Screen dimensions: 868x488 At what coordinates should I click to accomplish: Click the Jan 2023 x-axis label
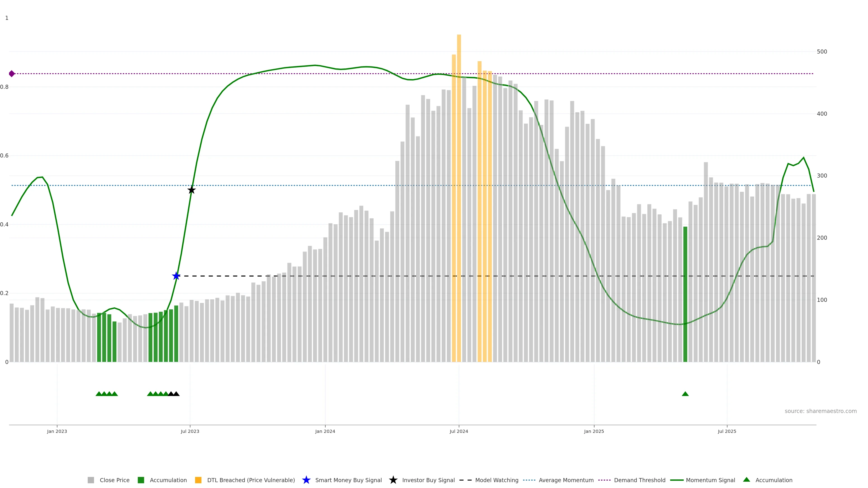coord(57,431)
